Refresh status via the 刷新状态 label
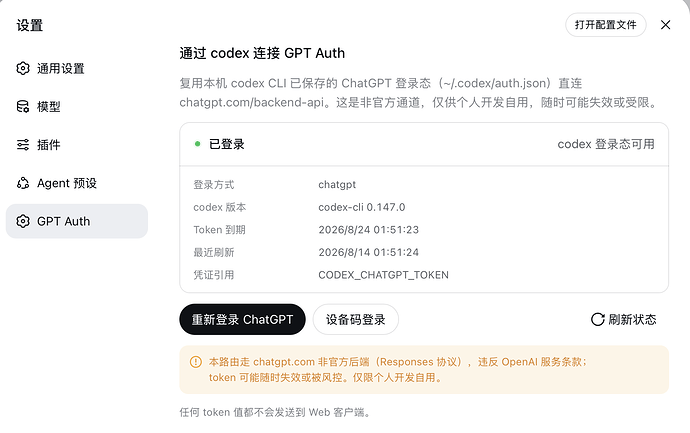 [632, 319]
